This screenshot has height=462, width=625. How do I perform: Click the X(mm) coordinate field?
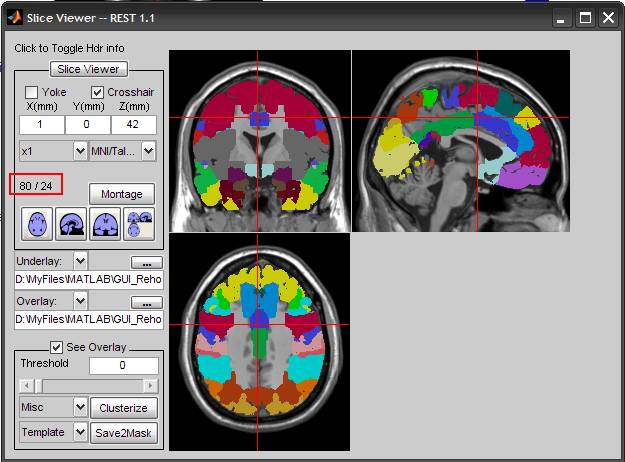41,124
